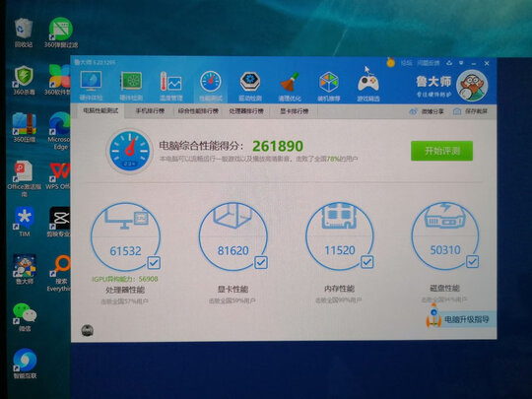Click the 磁盘性能 label
532x399 pixels.
[444, 288]
